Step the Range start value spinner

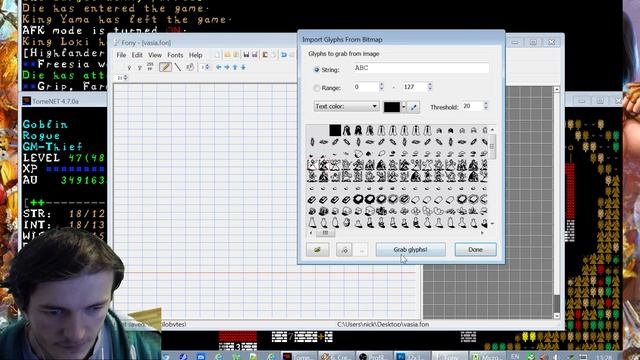tap(382, 87)
